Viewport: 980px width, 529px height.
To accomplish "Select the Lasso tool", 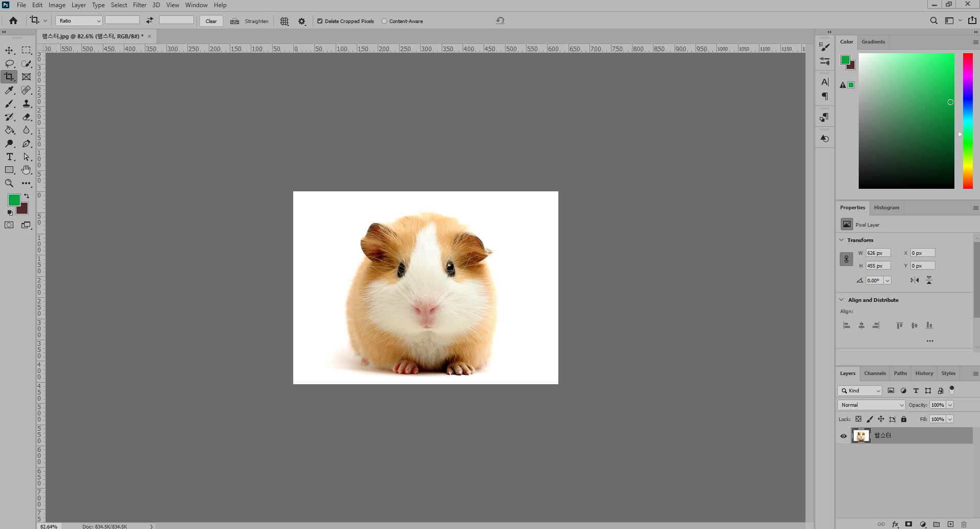I will (9, 63).
